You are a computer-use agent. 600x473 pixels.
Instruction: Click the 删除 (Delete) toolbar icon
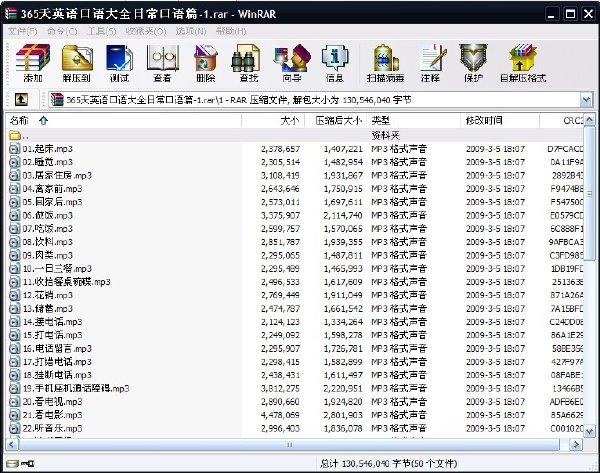pyautogui.click(x=206, y=58)
